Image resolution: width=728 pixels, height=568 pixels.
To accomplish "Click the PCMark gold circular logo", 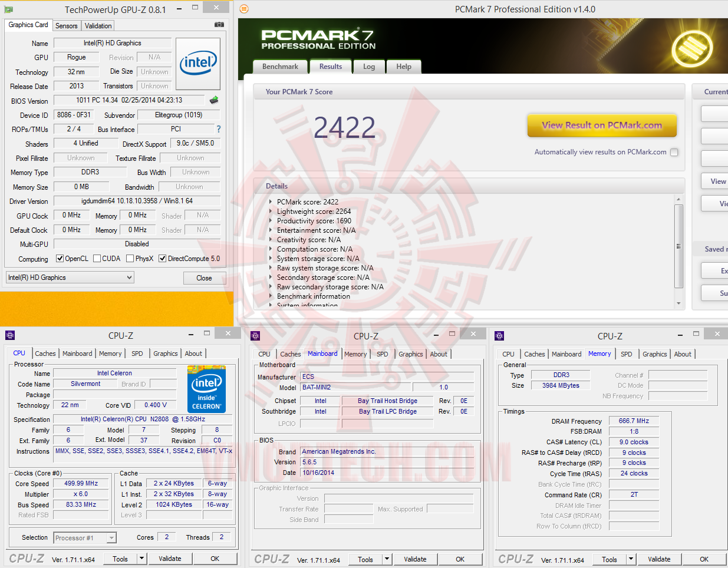I will pos(692,48).
